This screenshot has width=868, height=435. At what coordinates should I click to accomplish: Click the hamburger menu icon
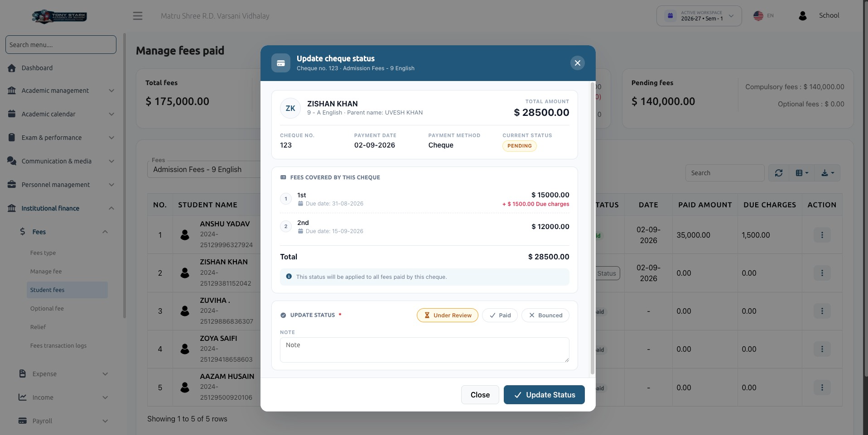(138, 16)
